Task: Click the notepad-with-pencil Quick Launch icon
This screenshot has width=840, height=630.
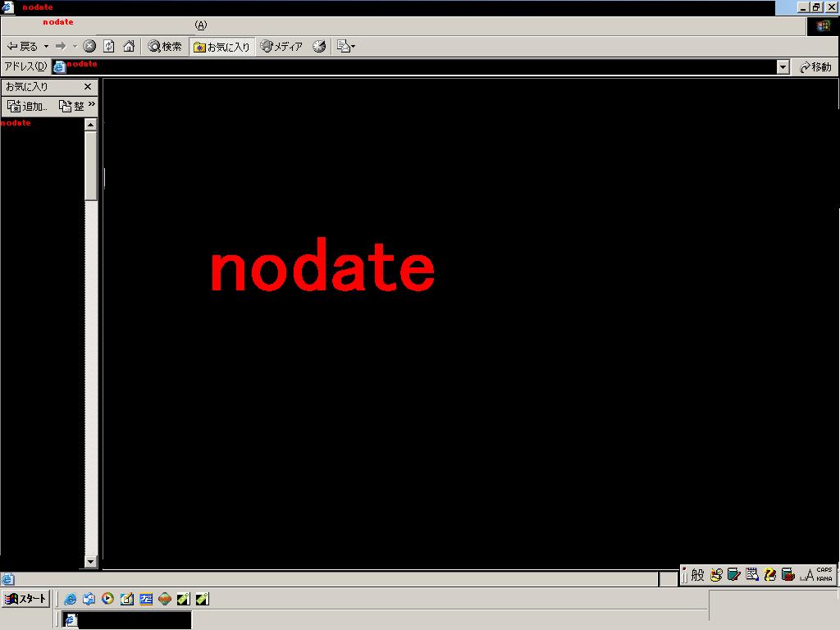Action: coord(127,599)
